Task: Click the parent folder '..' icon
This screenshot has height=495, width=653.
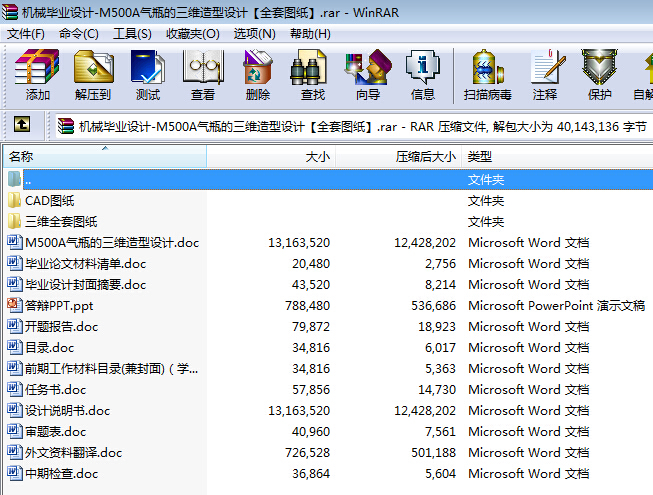Action: tap(14, 179)
